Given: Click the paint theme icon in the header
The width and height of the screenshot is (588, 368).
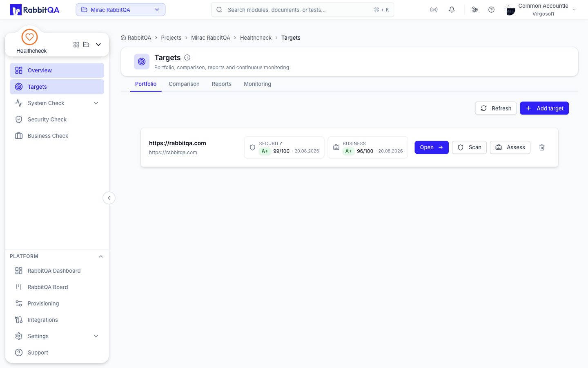Looking at the screenshot, I should pos(475,10).
